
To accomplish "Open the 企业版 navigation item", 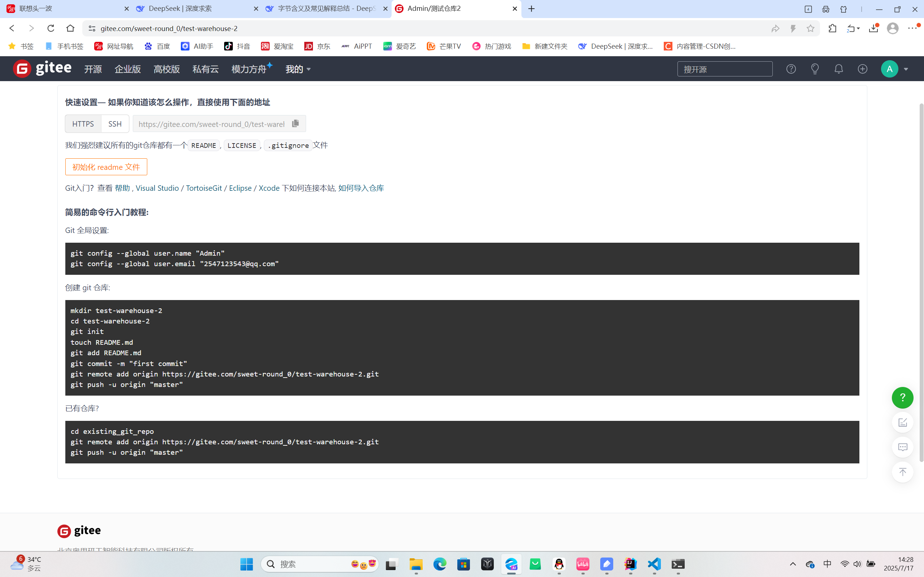I will [127, 69].
